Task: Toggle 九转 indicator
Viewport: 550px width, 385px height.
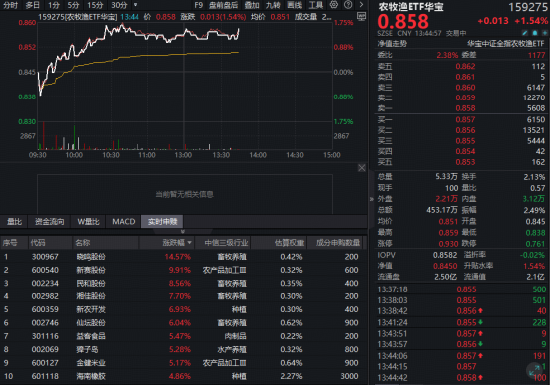Action: [273, 5]
